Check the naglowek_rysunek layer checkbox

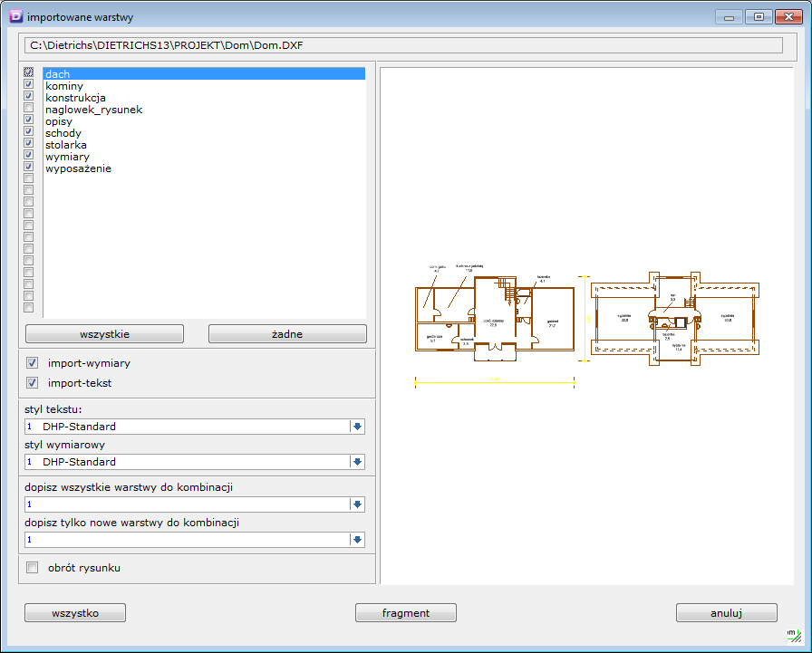(28, 109)
